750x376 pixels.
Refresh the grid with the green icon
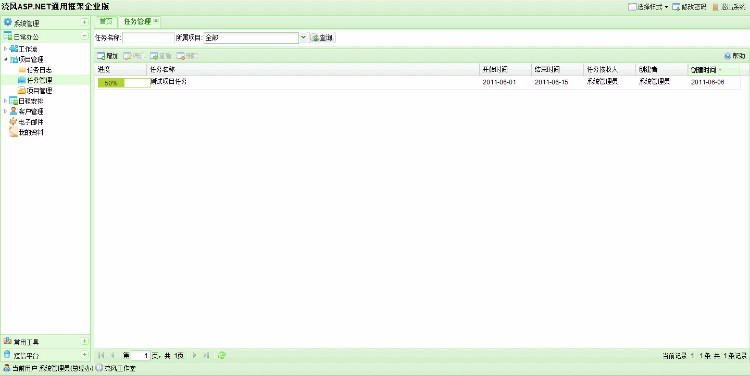click(x=222, y=355)
